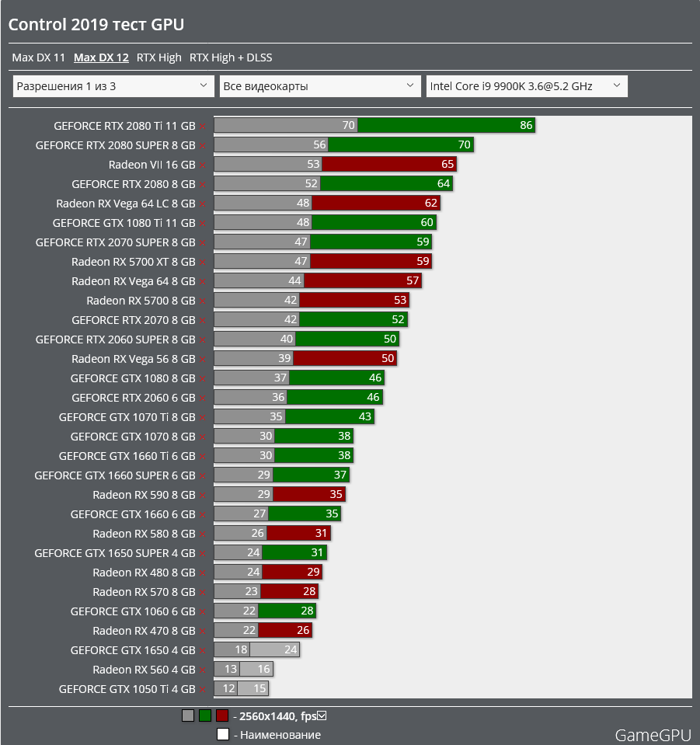Click the green 86 fps bar of RTX 2080 Ti
The height and width of the screenshot is (745, 700).
pos(446,125)
